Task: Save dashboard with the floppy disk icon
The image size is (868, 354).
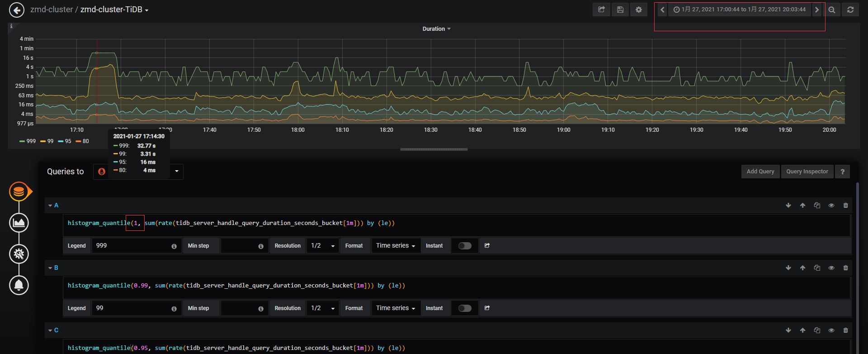Action: (620, 10)
